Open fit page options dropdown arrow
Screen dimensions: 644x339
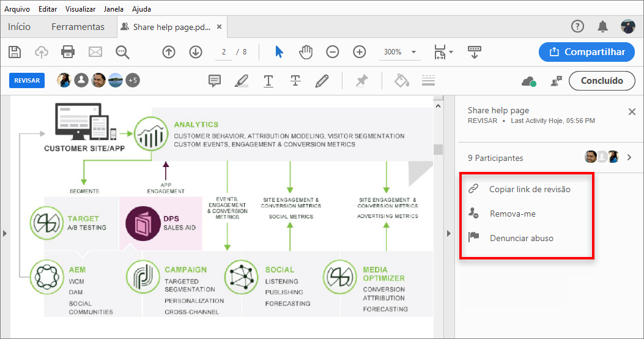point(451,52)
